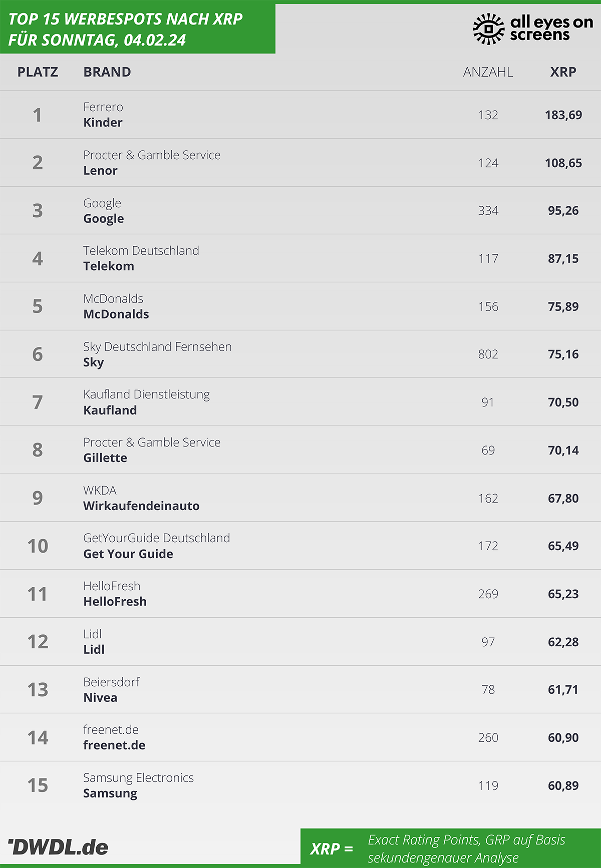Select the rank number 12 for Lidl
This screenshot has height=868, width=601.
38,642
